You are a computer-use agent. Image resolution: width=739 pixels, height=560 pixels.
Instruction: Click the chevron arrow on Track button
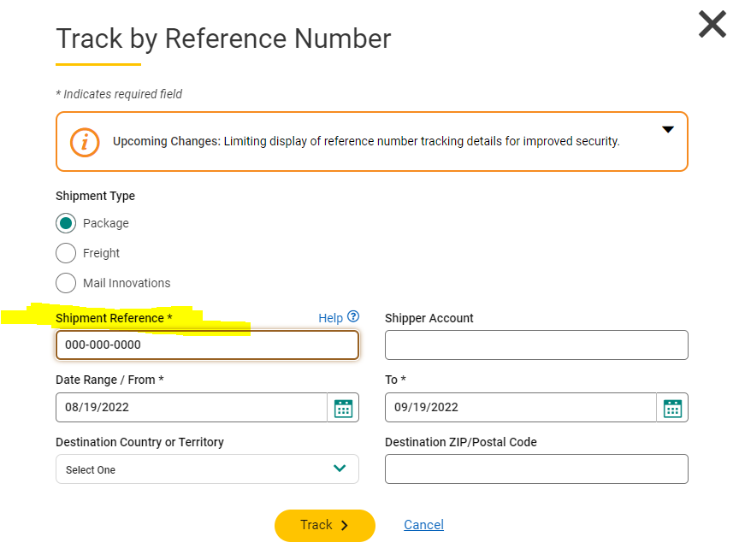(345, 526)
